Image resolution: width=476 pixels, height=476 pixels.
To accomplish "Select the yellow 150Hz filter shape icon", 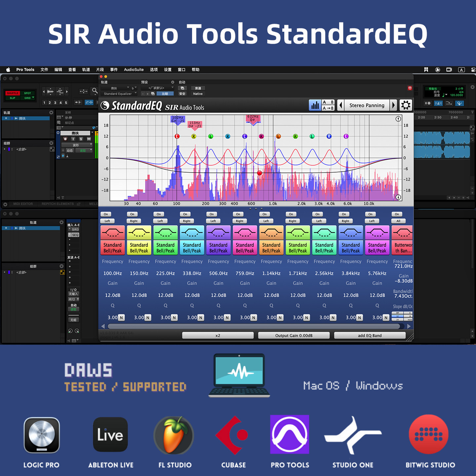I will tap(139, 233).
